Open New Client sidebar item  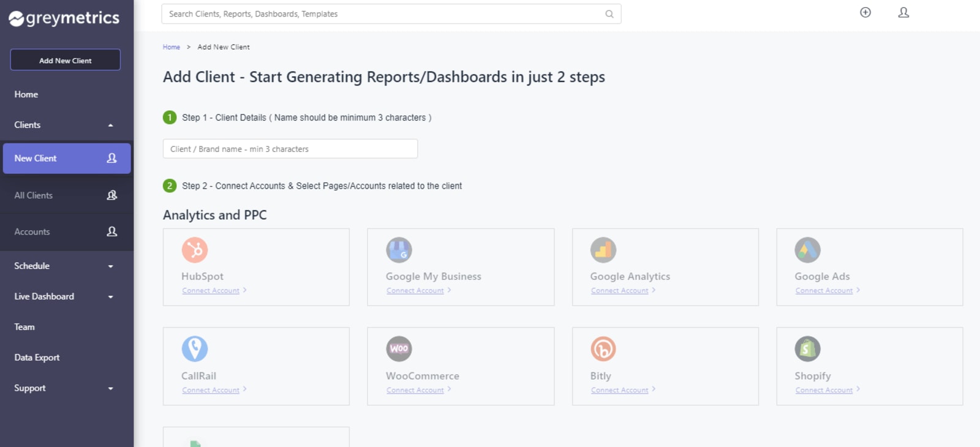(x=67, y=158)
